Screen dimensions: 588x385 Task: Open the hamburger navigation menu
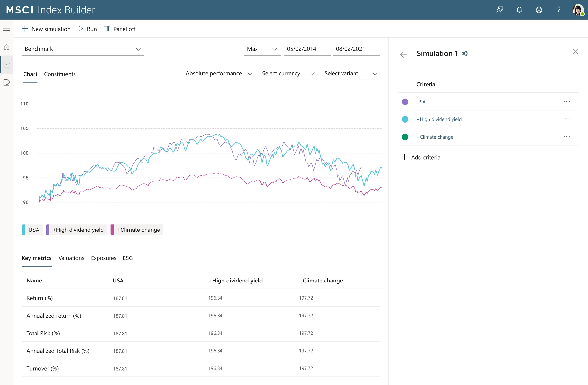point(7,29)
